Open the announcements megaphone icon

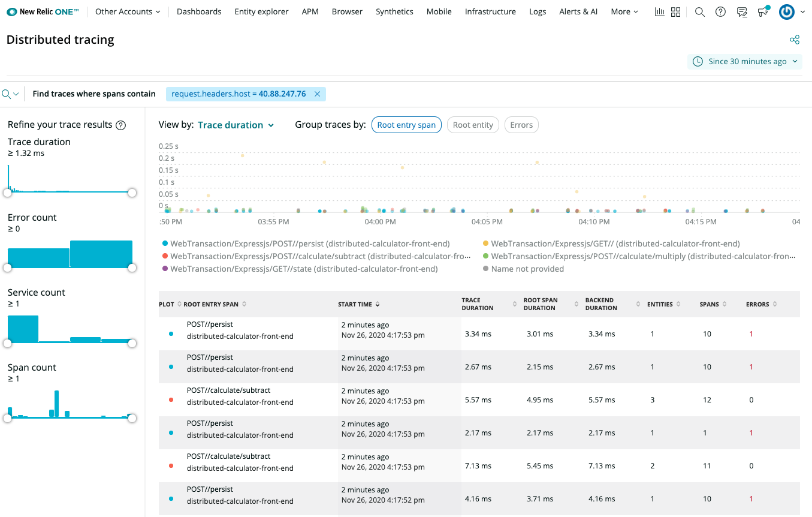(762, 11)
